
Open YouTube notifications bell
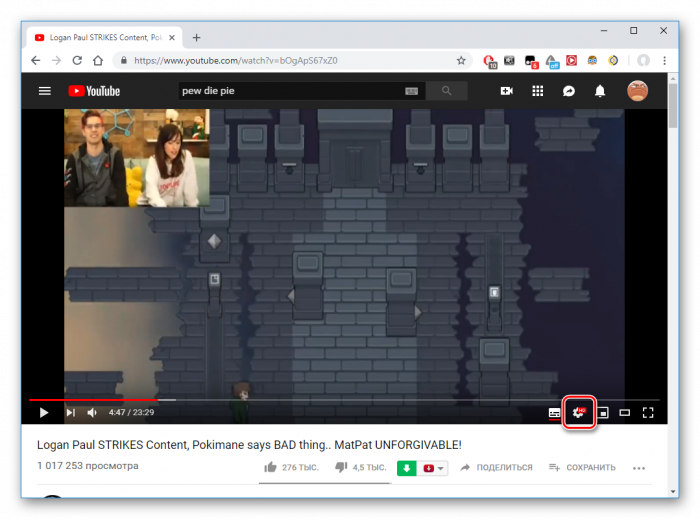point(600,91)
